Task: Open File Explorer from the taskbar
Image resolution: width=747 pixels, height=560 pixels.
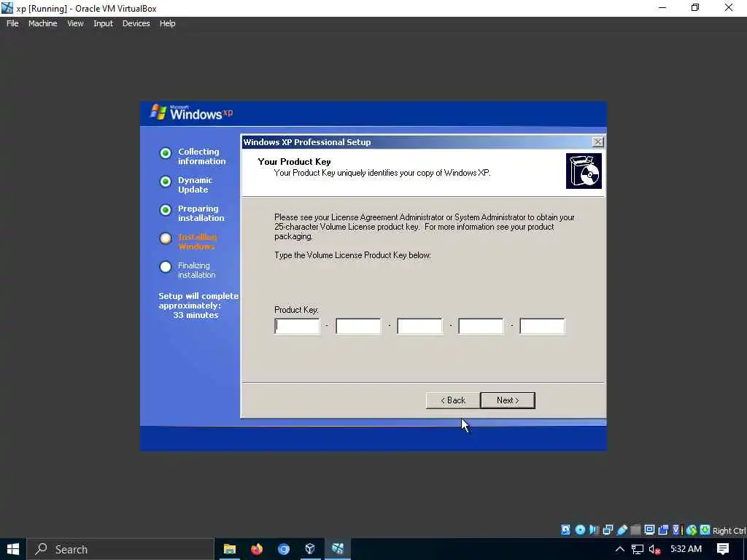Action: [x=230, y=549]
